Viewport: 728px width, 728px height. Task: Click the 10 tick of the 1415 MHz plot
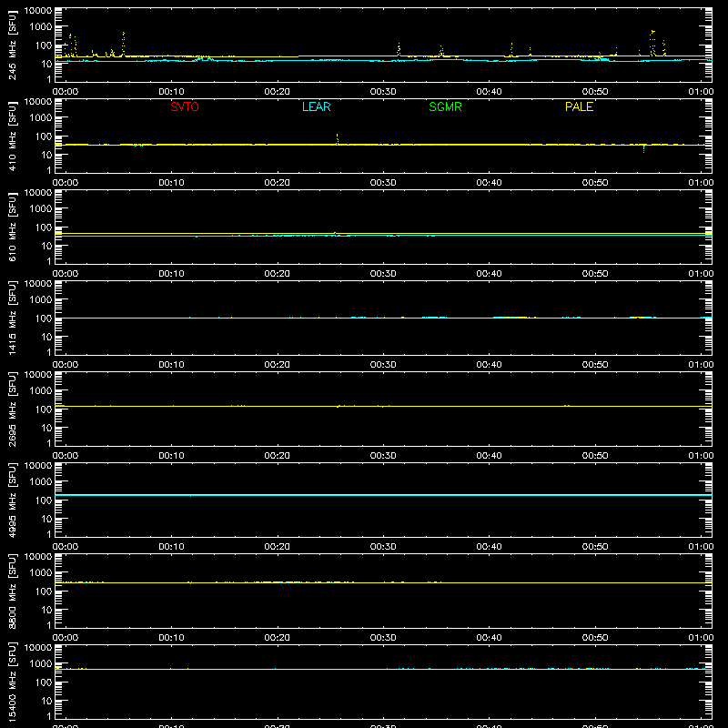point(46,337)
